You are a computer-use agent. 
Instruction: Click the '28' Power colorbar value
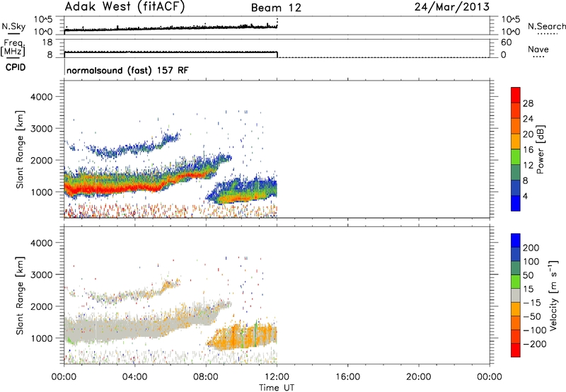click(528, 103)
